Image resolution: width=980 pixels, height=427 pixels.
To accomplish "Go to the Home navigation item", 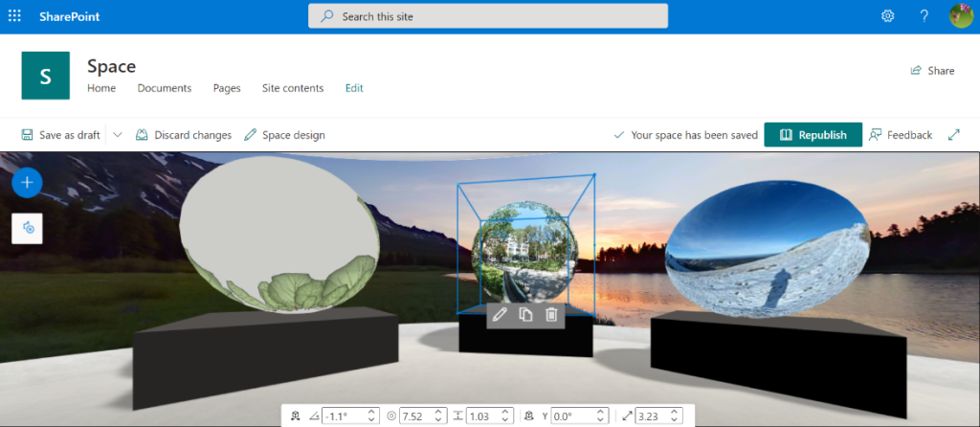I will pyautogui.click(x=101, y=88).
